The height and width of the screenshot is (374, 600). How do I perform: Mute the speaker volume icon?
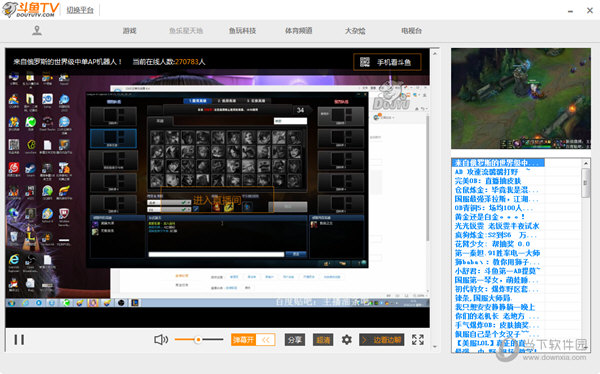point(161,340)
